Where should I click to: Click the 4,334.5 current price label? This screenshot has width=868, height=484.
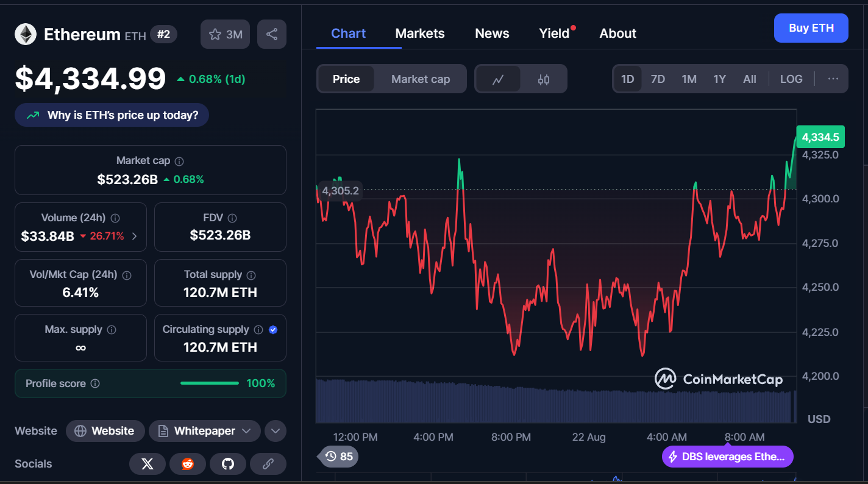tap(820, 137)
